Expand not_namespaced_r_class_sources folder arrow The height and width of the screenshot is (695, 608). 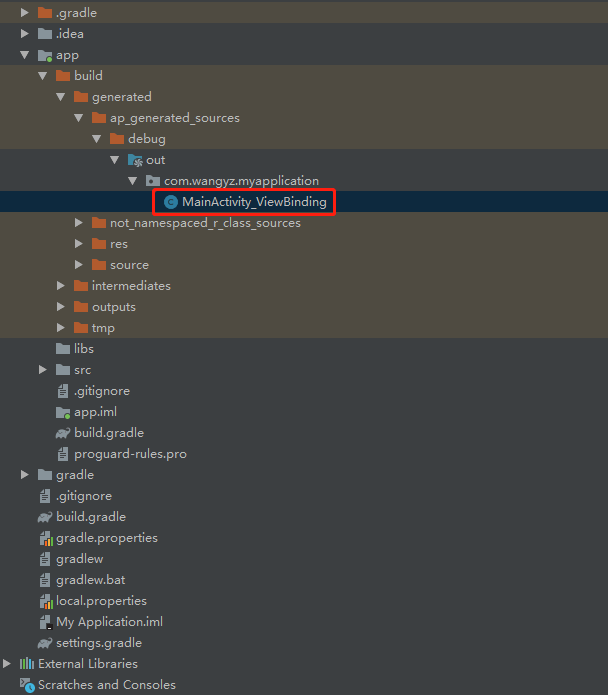coord(79,223)
